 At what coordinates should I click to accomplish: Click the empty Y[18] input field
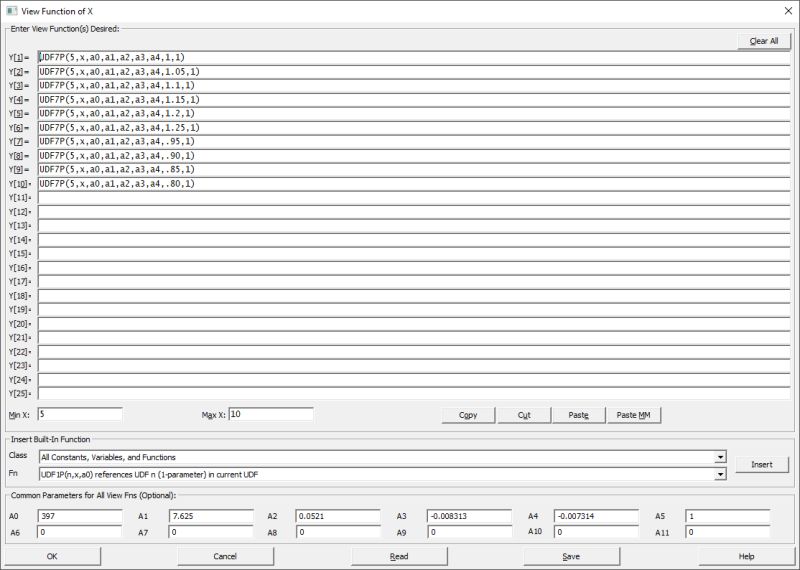(x=414, y=296)
